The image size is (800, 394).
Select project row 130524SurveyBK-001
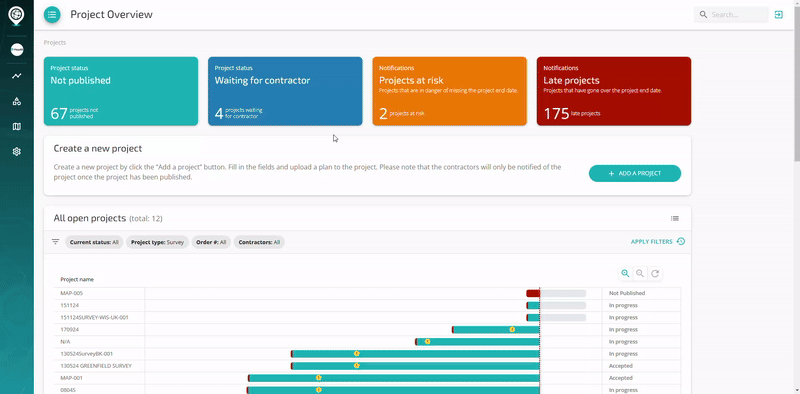[x=367, y=354]
